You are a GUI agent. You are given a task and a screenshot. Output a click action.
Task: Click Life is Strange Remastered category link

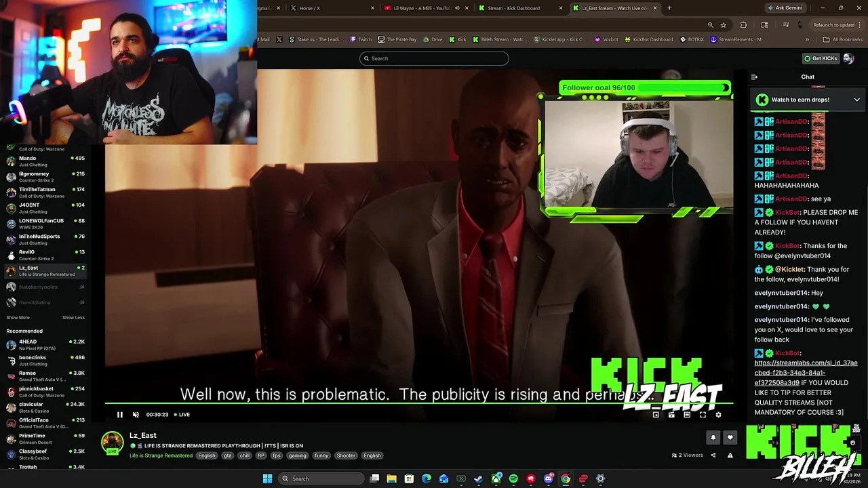click(x=161, y=455)
